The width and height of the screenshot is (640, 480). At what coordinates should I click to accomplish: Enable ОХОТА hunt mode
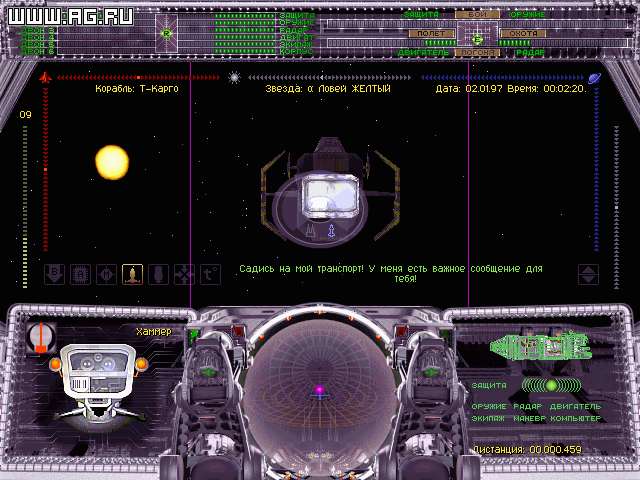[x=524, y=33]
